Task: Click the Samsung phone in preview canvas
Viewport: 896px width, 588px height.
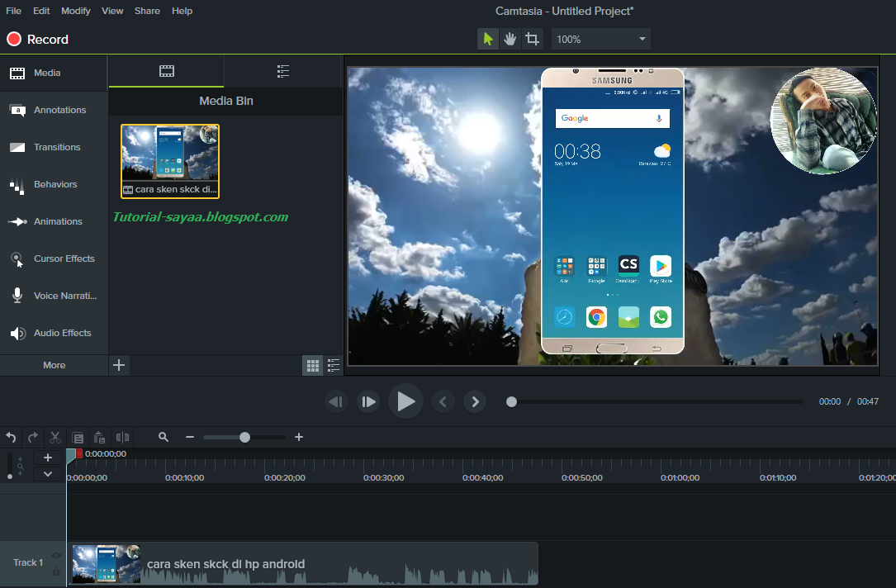Action: 613,211
